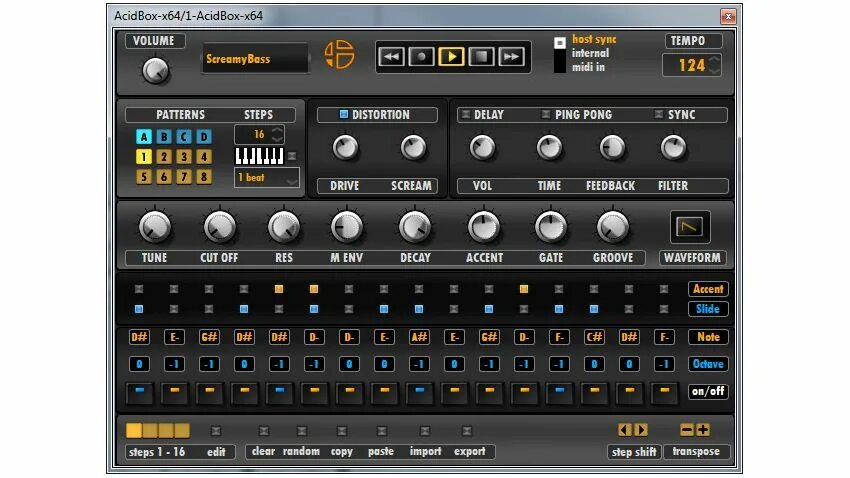Open the ScreamyBass preset selector
Viewport: 850px width, 478px height.
point(255,59)
